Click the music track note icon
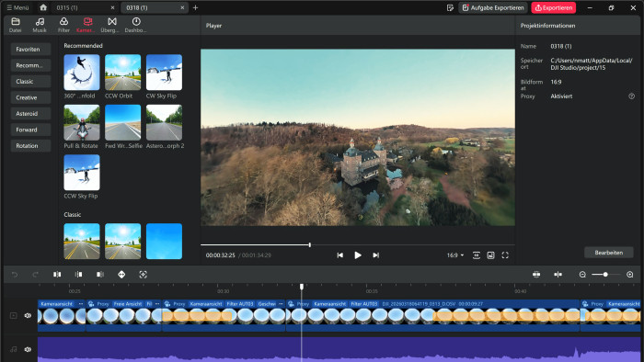Viewport: 644px width, 362px height. point(14,349)
